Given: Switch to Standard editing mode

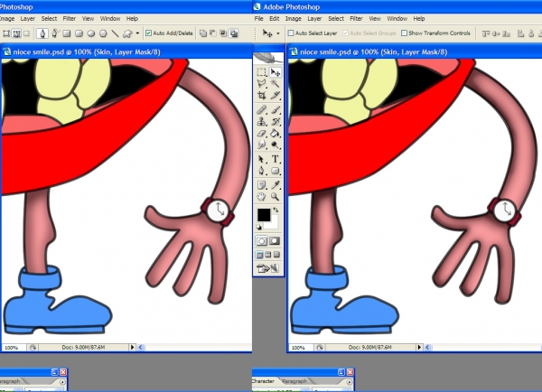Looking at the screenshot, I should tap(262, 241).
